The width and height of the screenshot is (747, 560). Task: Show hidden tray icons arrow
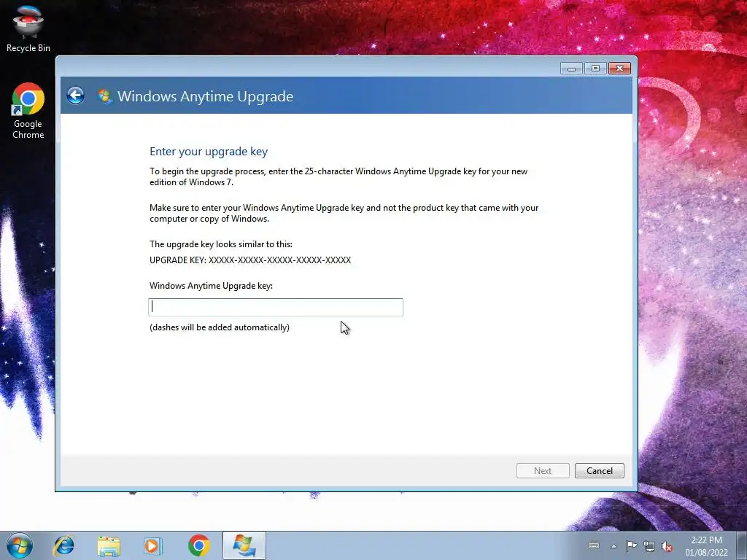[x=614, y=546]
